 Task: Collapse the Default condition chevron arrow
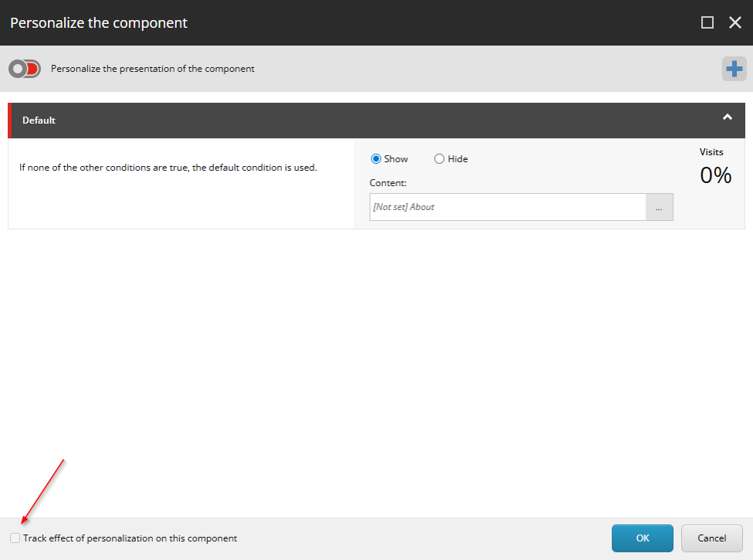click(727, 117)
